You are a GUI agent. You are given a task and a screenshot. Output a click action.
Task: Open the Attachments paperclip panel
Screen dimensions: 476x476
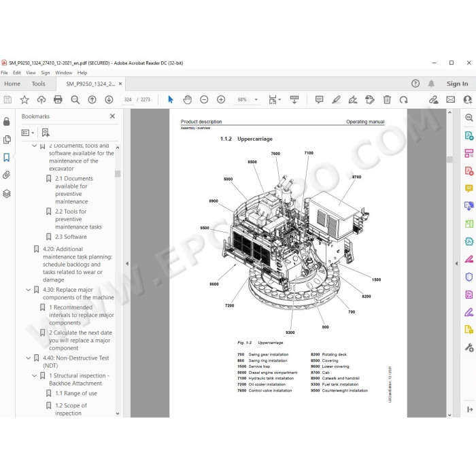pyautogui.click(x=7, y=175)
